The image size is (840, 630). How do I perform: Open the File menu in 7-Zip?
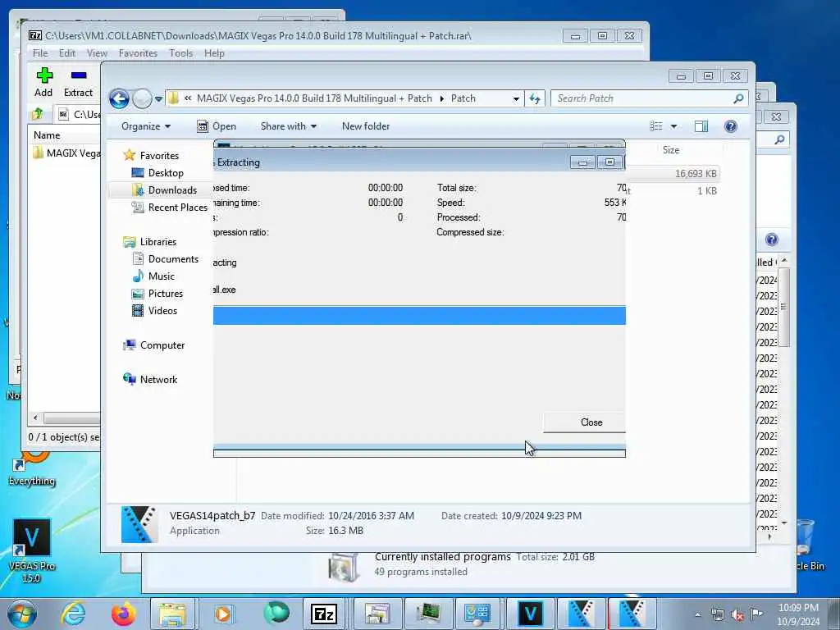(x=40, y=53)
